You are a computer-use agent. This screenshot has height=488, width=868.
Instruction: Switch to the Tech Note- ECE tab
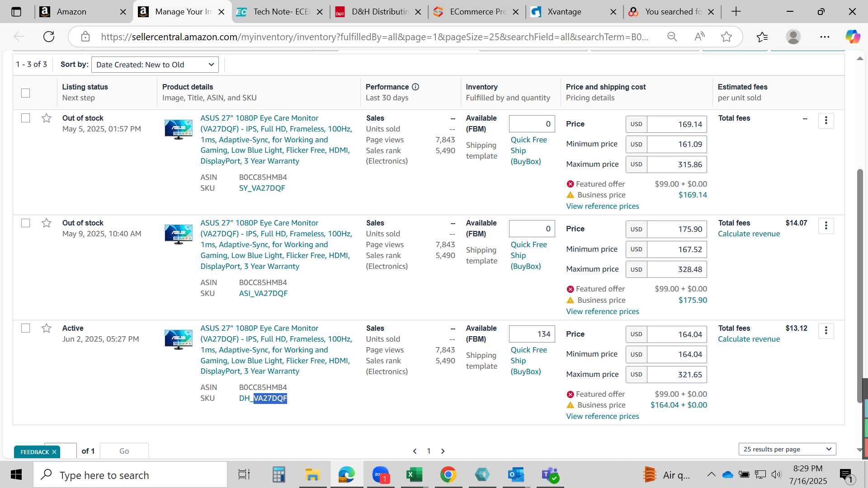(280, 12)
